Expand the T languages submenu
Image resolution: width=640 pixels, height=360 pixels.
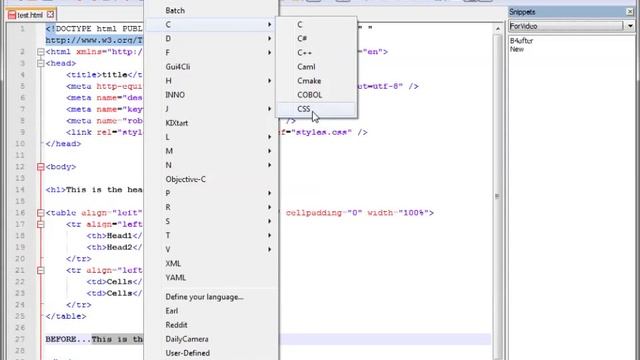211,236
